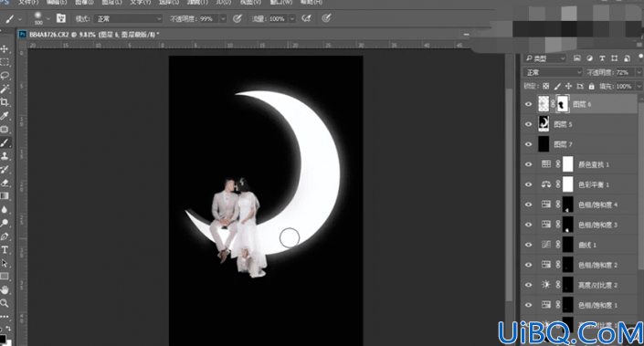The width and height of the screenshot is (644, 346).
Task: Select the Lasso tool
Action: coord(5,76)
